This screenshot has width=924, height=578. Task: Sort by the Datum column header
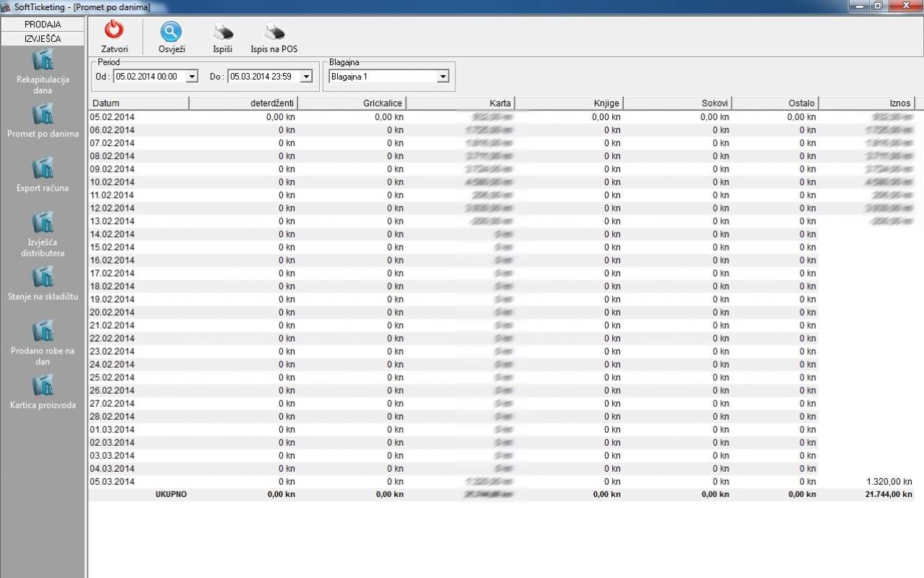click(138, 103)
